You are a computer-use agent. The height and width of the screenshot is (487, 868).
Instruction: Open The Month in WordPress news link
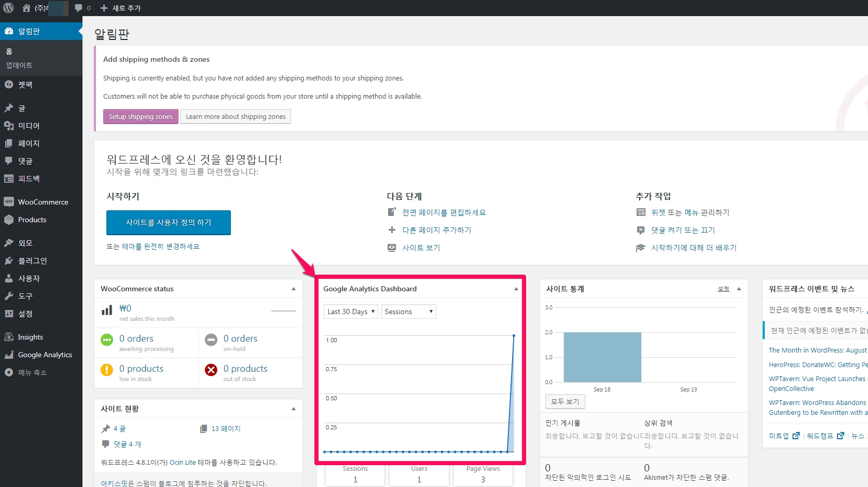pyautogui.click(x=818, y=350)
